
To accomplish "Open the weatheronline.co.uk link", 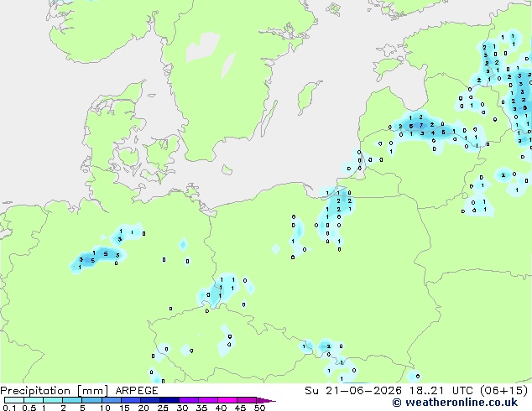I will (455, 403).
